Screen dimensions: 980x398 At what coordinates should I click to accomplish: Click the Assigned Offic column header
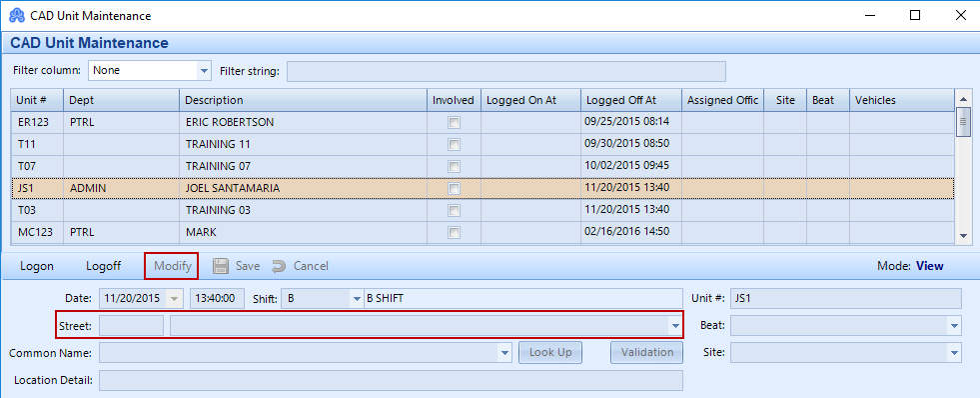(x=722, y=100)
